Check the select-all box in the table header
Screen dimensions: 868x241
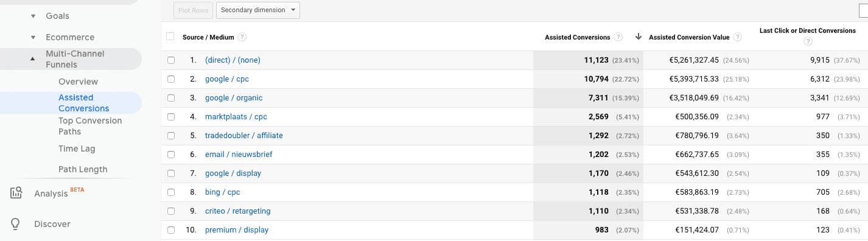coord(170,37)
